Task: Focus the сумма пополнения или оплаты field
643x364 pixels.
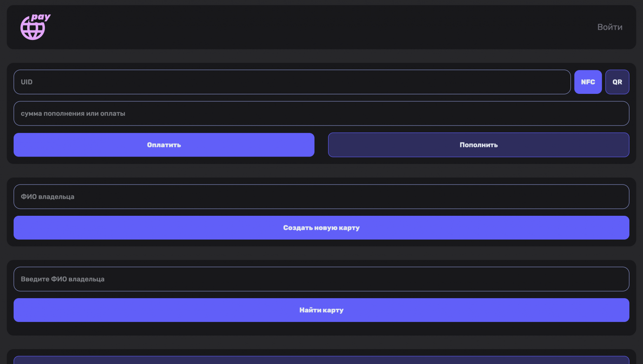Action: tap(321, 114)
